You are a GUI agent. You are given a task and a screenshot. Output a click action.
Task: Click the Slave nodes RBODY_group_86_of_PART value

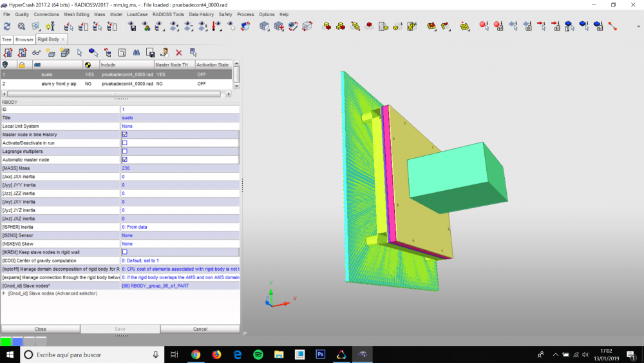point(180,286)
